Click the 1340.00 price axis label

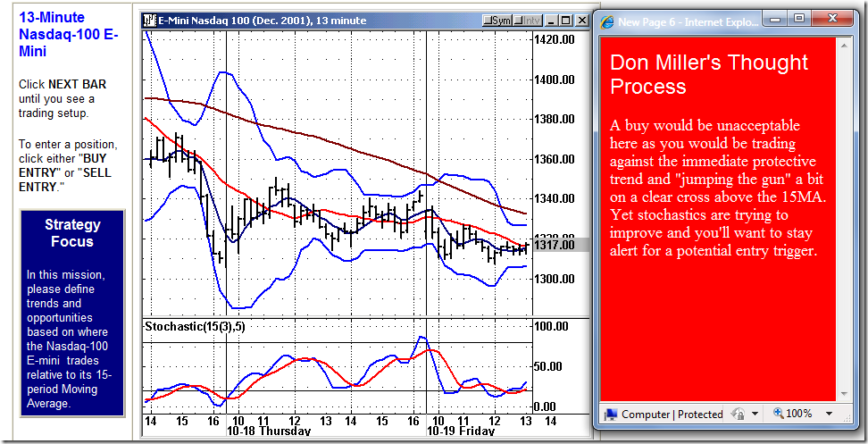click(553, 198)
